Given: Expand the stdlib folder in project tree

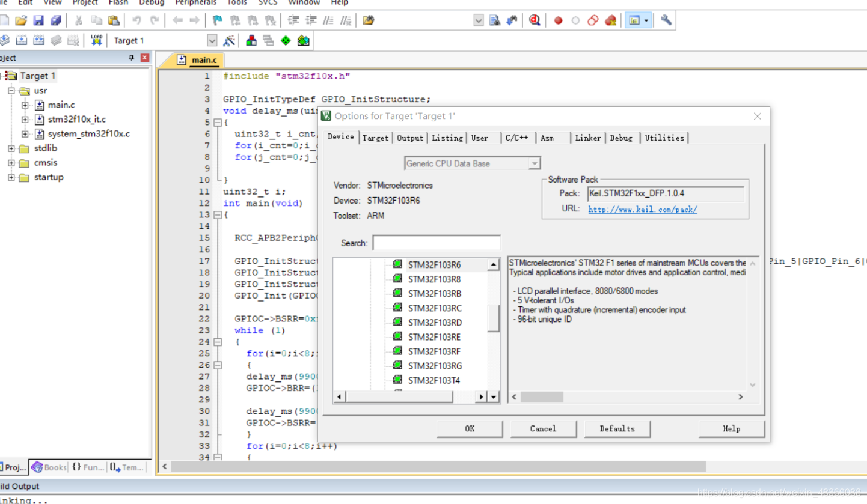Looking at the screenshot, I should (11, 148).
